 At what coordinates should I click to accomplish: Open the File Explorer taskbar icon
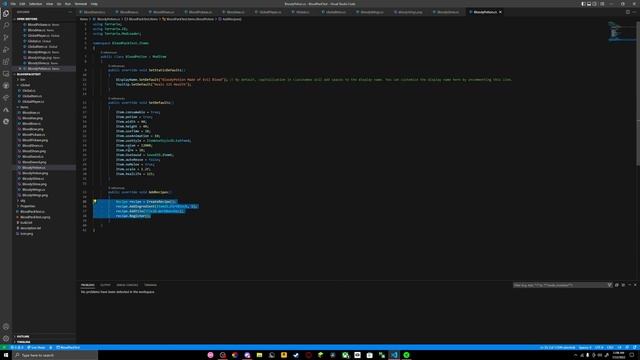259,356
